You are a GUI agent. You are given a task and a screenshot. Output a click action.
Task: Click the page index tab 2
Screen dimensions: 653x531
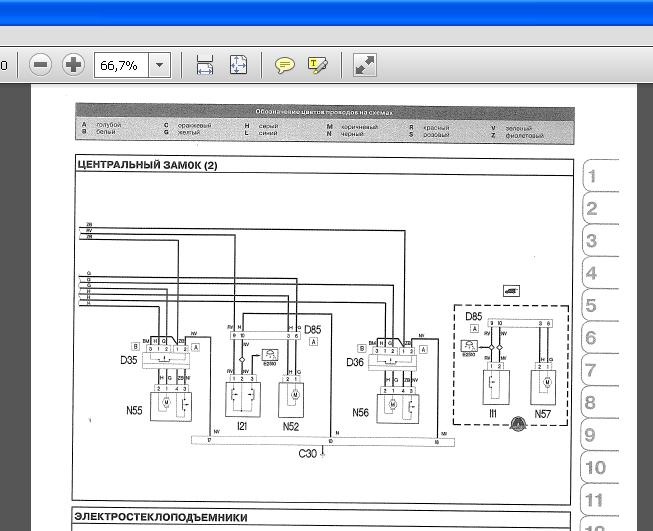click(600, 208)
